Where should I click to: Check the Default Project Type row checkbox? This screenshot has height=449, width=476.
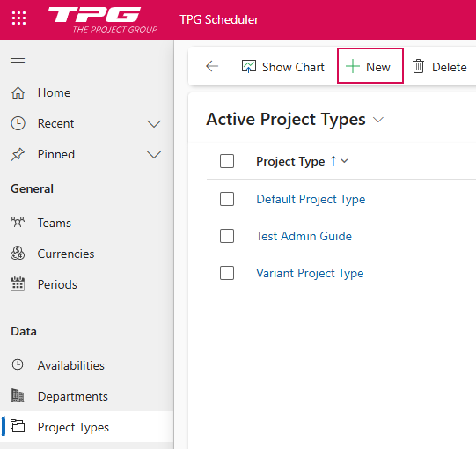[227, 199]
